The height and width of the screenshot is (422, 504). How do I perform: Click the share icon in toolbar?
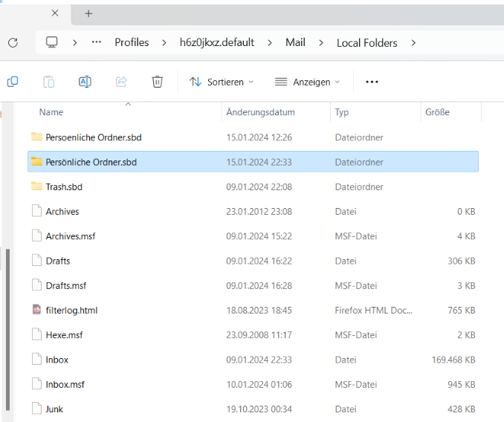tap(121, 82)
